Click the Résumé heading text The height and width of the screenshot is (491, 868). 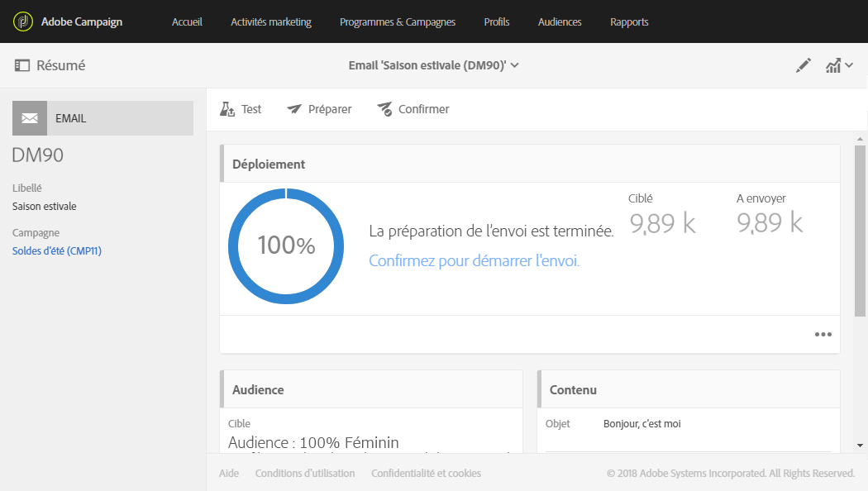[x=61, y=65]
